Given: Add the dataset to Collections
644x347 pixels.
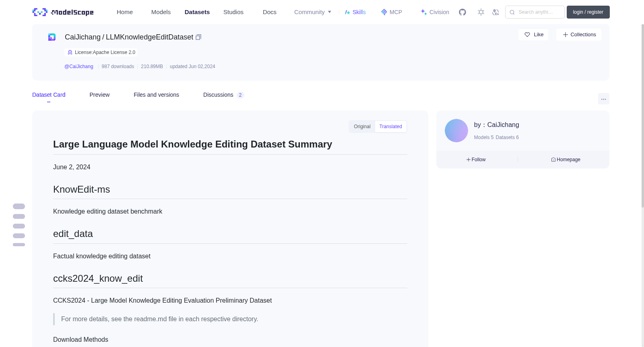Looking at the screenshot, I should point(579,35).
